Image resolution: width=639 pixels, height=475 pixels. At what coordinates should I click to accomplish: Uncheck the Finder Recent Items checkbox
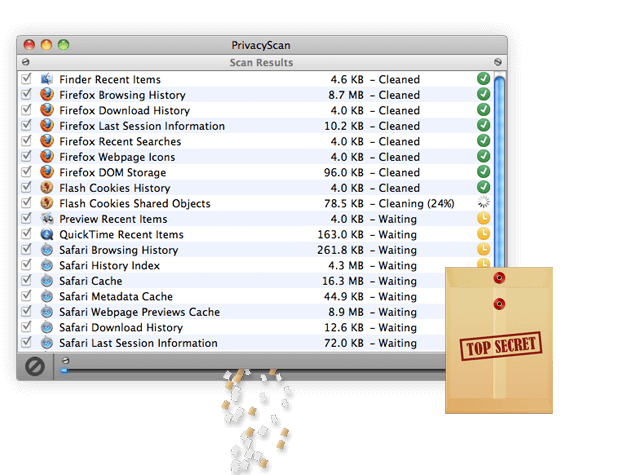tap(26, 78)
